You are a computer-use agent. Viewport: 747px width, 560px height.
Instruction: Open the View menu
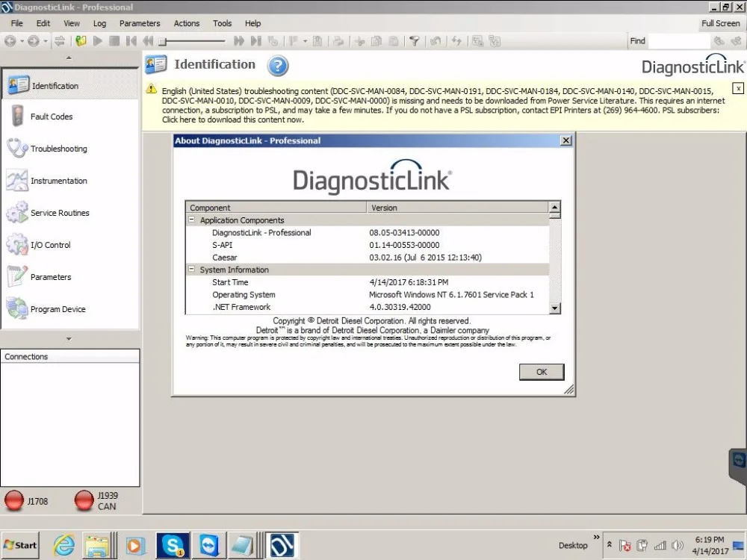point(72,23)
